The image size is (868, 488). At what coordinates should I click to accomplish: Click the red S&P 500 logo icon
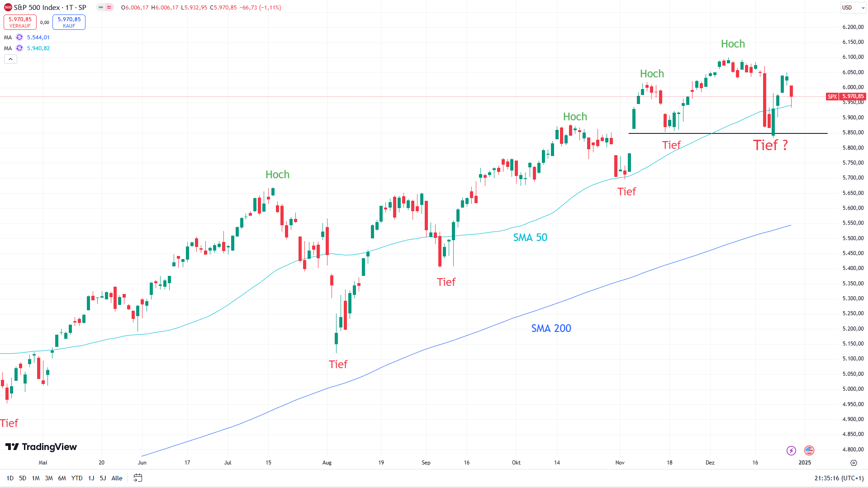coord(8,8)
